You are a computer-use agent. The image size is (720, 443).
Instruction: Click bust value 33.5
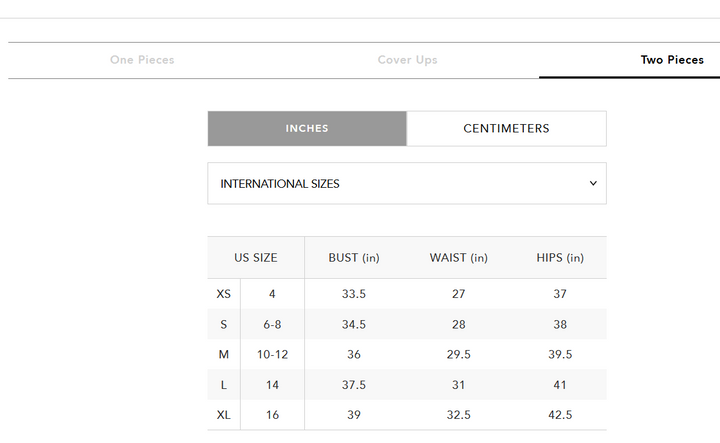(354, 294)
